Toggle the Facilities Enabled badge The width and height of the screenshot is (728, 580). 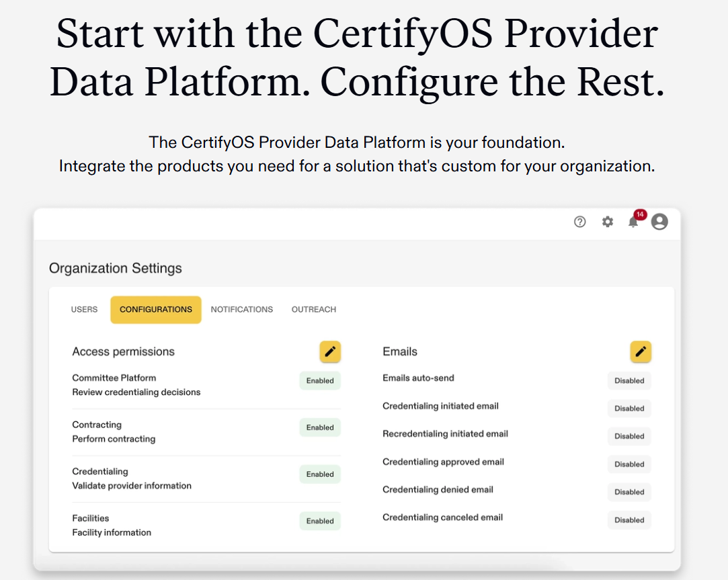pyautogui.click(x=320, y=521)
